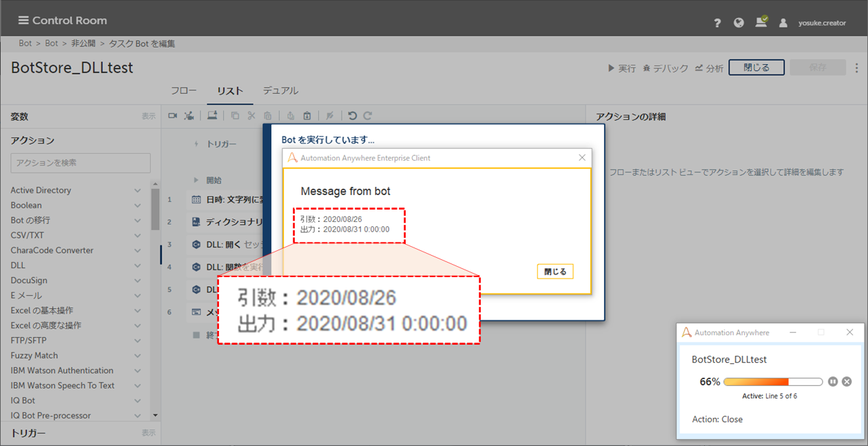Expand the E メール action group

pyautogui.click(x=138, y=296)
